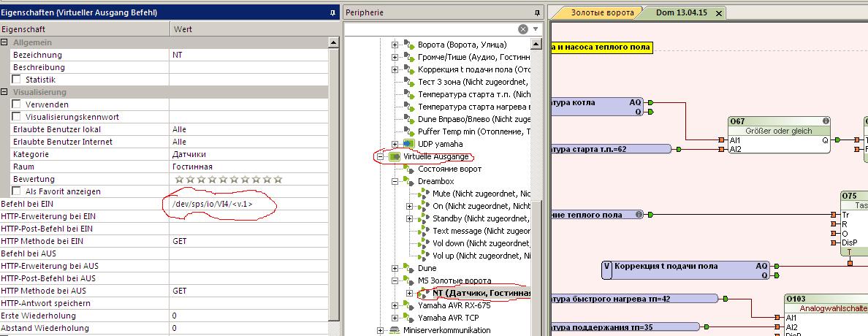
Task: Collapse the Allgemein property section
Action: [4, 42]
